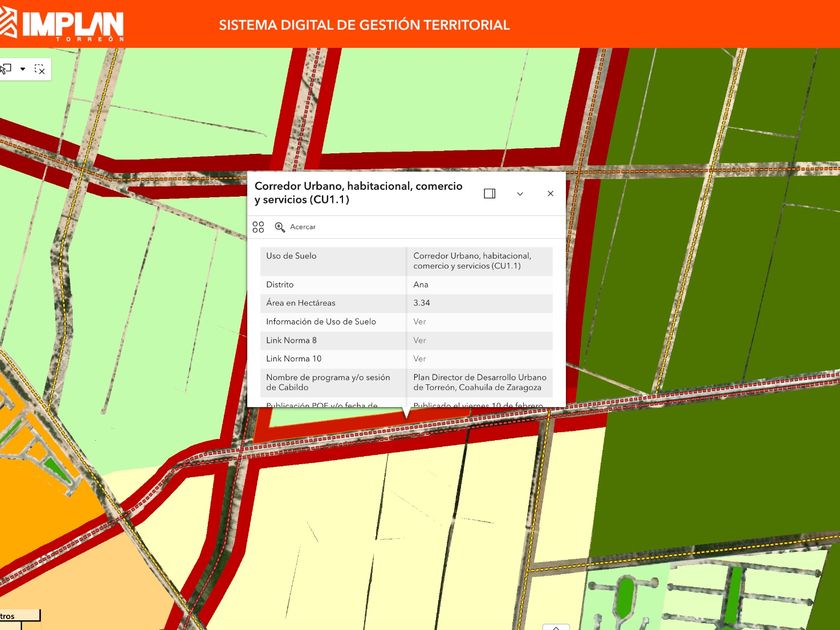Open Ver link for Link Norma 10
The height and width of the screenshot is (630, 840).
[420, 358]
